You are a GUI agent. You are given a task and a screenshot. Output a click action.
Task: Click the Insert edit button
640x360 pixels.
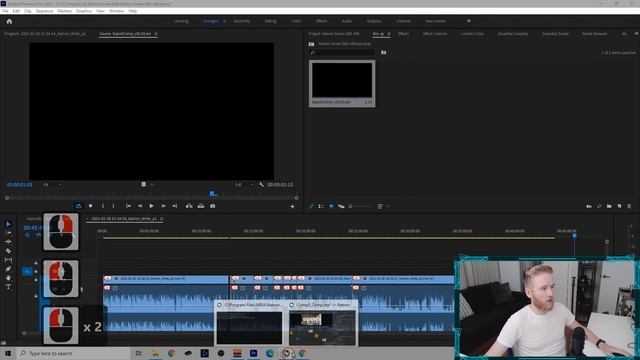[x=189, y=206]
